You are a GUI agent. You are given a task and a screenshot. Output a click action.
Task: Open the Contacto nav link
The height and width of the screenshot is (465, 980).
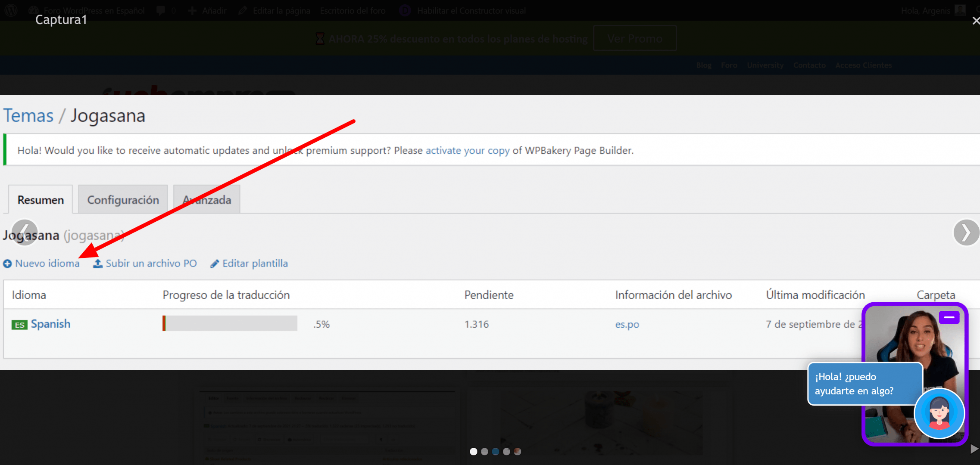(809, 65)
